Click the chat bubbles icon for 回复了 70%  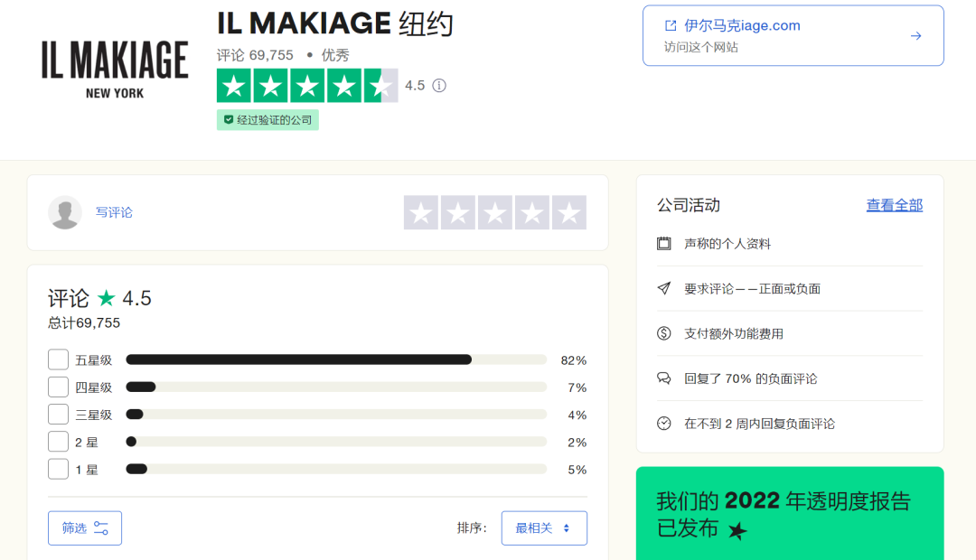[x=664, y=378]
